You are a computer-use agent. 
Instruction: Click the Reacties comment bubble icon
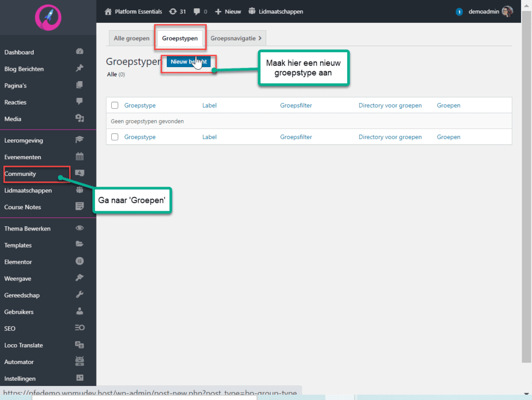click(x=79, y=101)
